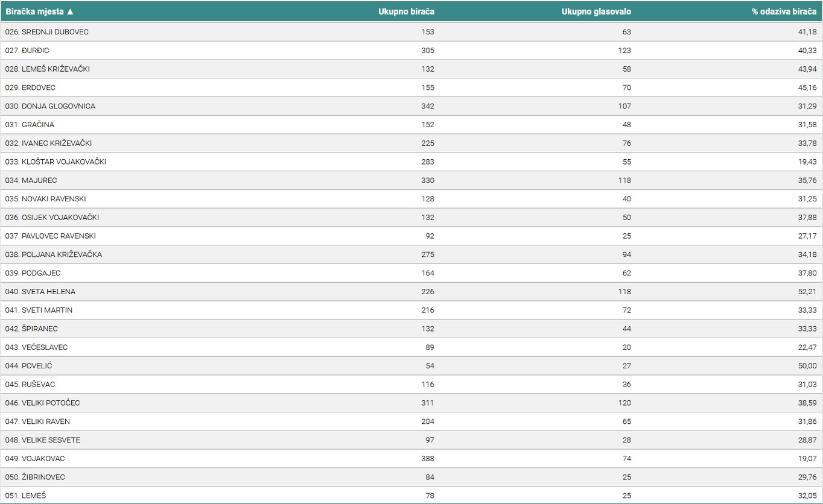Select 038. POLJANA KRIŽEVAČKA row

click(53, 254)
